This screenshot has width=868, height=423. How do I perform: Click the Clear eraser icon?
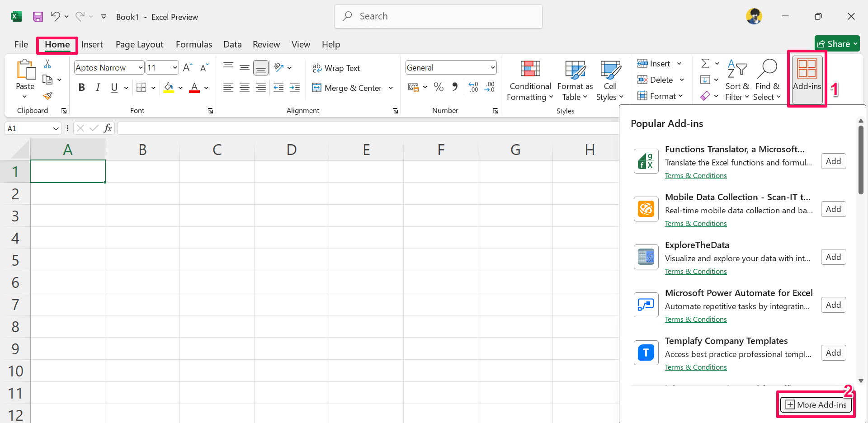click(705, 96)
